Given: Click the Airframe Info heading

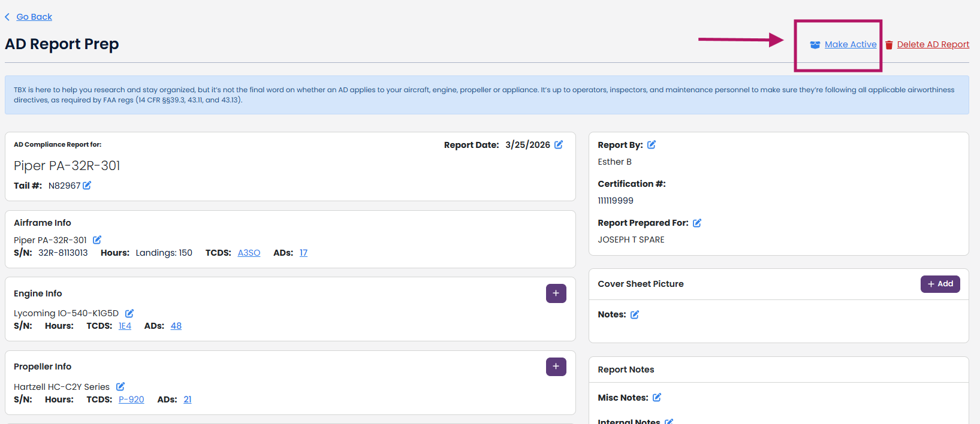Looking at the screenshot, I should [43, 223].
